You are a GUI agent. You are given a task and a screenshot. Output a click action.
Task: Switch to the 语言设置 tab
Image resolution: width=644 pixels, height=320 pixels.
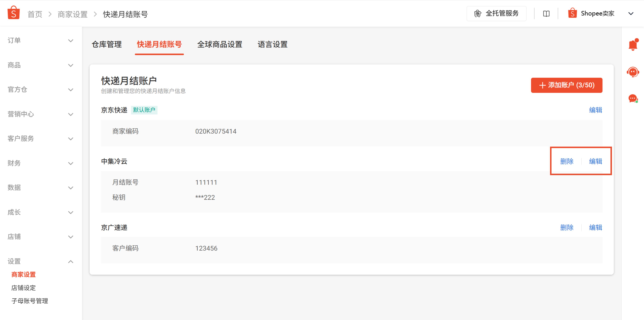point(273,44)
